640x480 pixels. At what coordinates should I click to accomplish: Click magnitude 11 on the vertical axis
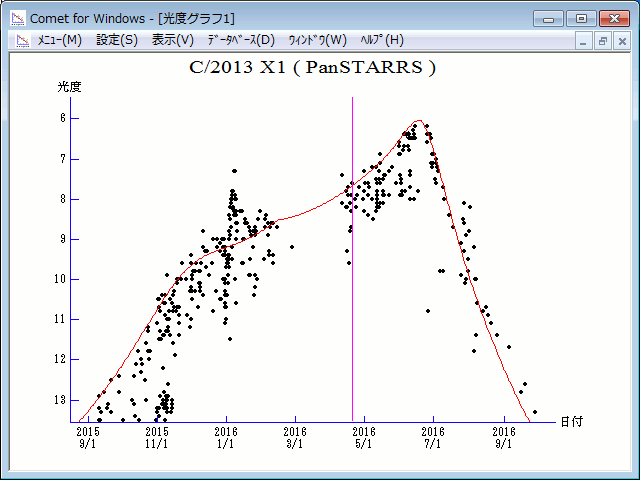point(60,319)
